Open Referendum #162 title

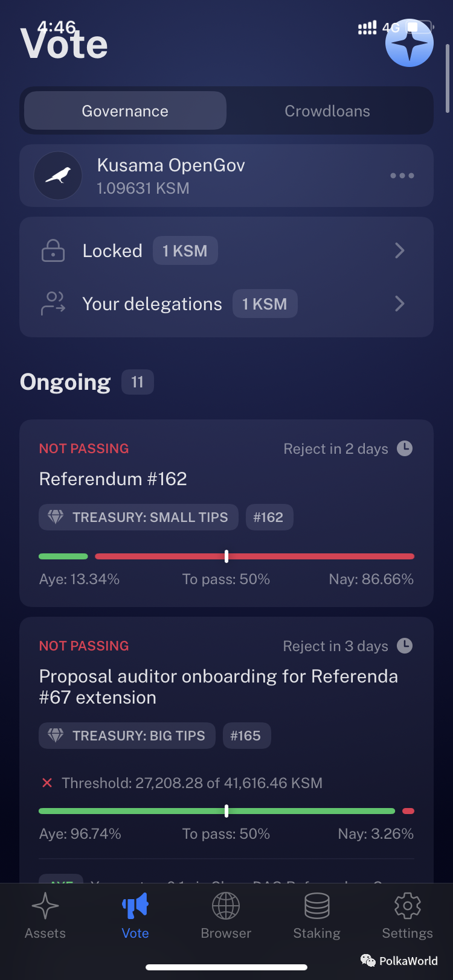tap(113, 479)
